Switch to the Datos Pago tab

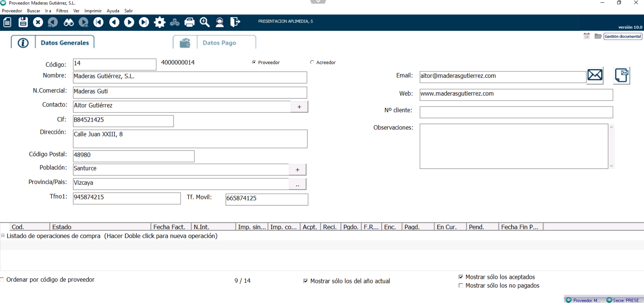click(219, 43)
